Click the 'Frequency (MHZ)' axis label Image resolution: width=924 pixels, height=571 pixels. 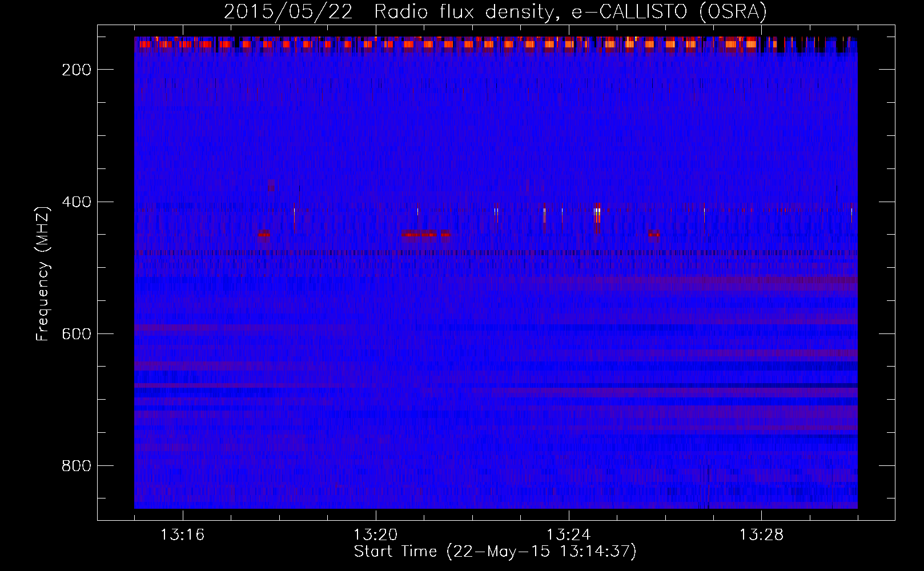coord(43,274)
